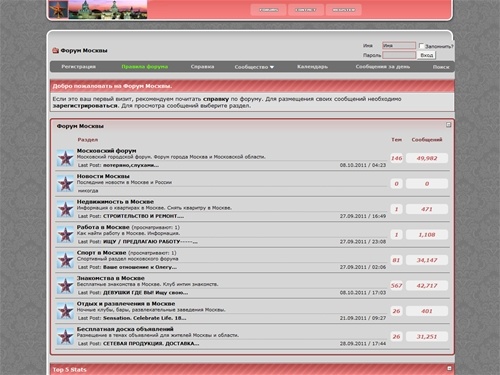Screen dimensions: 500x375
Task: Open Правила форума in the navbar
Action: pos(145,67)
